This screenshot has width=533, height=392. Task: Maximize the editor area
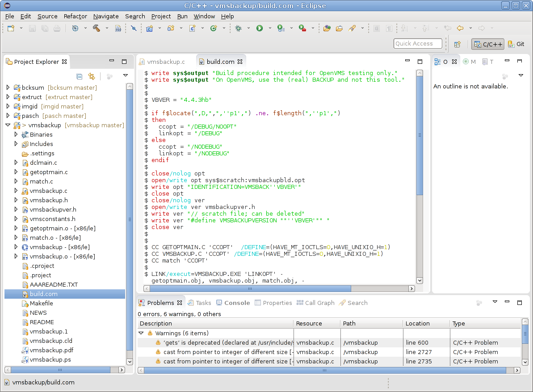(420, 62)
